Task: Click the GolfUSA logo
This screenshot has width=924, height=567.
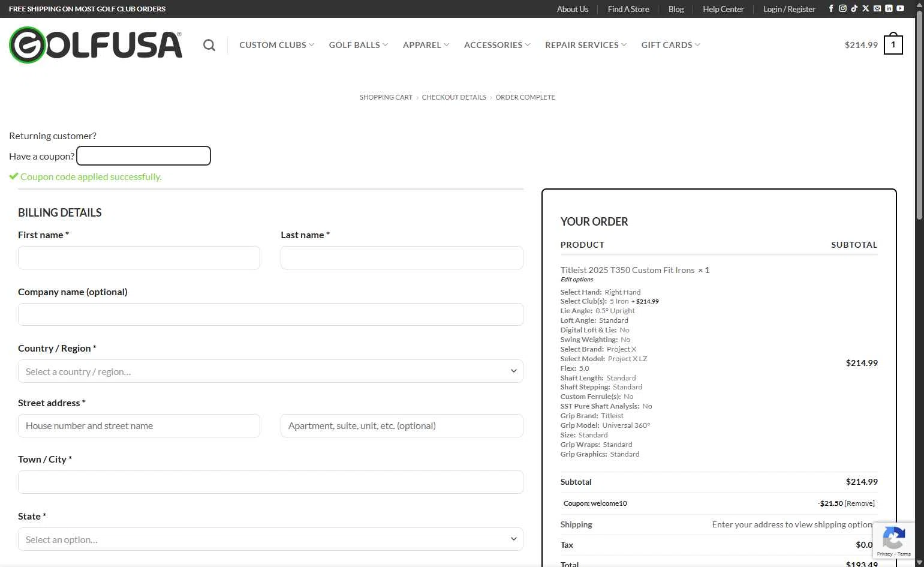Action: 96,45
